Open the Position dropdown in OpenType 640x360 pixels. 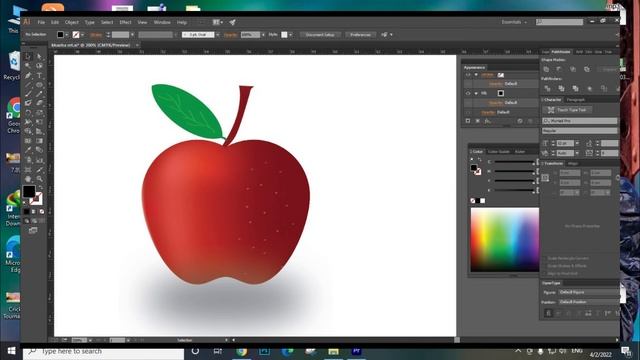point(588,302)
